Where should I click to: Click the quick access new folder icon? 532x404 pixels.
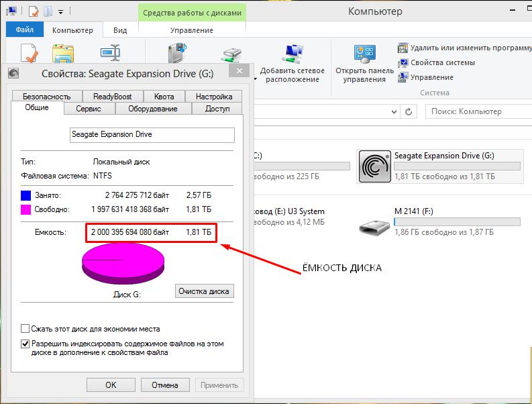48,11
